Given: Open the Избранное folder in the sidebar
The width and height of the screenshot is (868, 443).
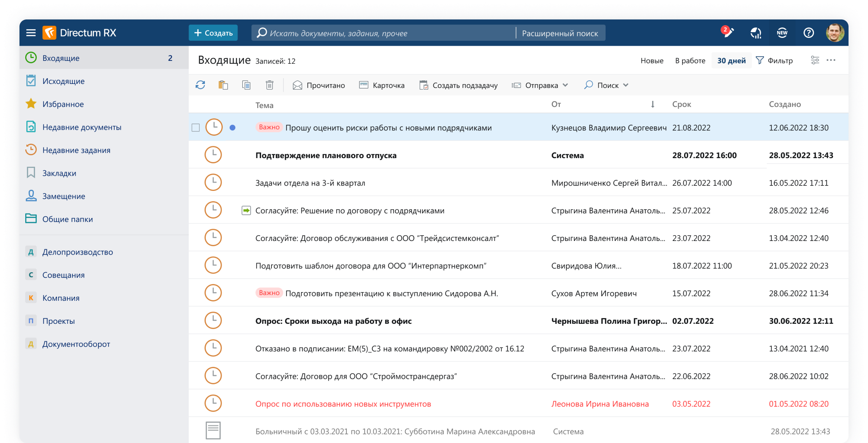Looking at the screenshot, I should pyautogui.click(x=63, y=104).
